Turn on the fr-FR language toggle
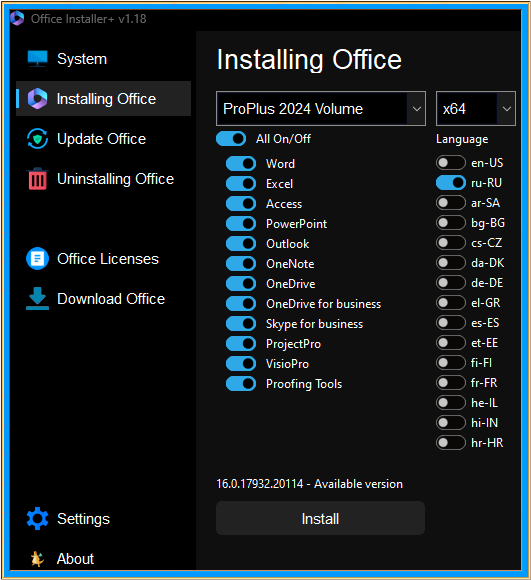 [451, 382]
